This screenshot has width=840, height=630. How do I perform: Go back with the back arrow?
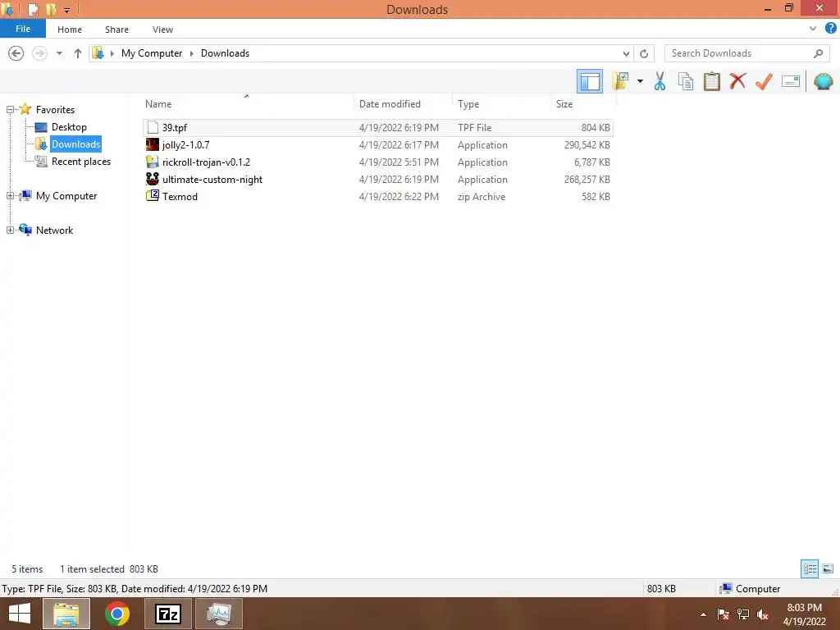point(16,53)
